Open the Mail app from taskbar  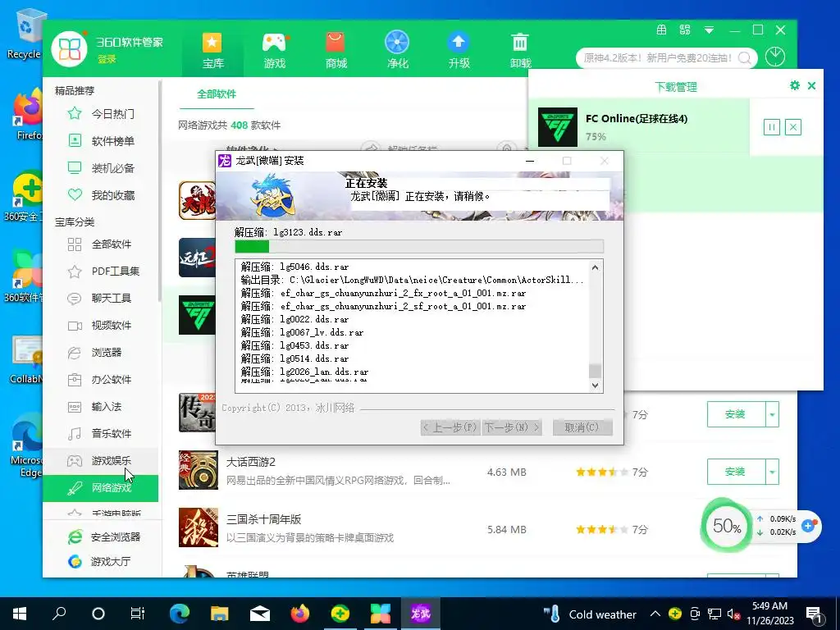[x=259, y=614]
